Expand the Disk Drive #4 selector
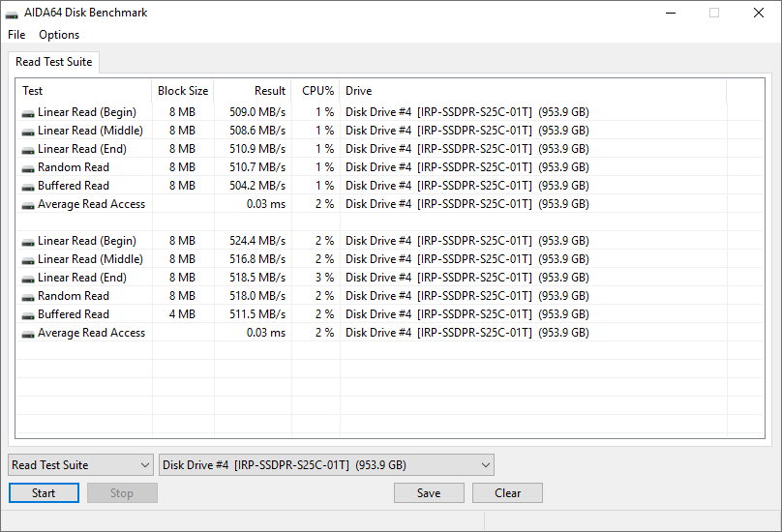The height and width of the screenshot is (532, 782). [x=326, y=465]
